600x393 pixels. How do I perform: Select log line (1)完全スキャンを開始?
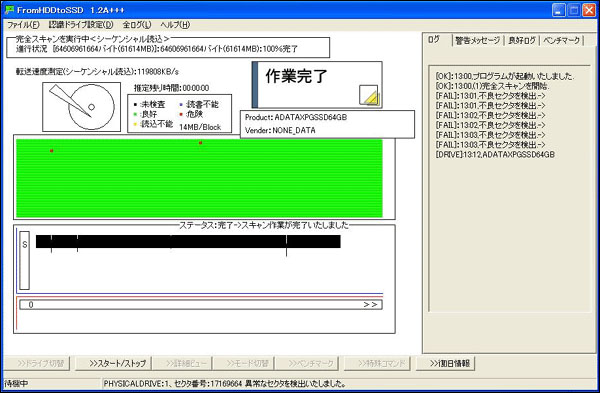click(x=492, y=86)
